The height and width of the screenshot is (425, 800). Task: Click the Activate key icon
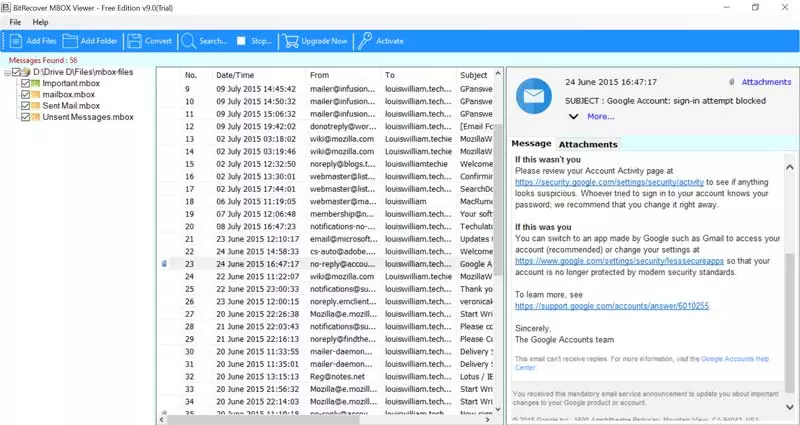(x=365, y=41)
